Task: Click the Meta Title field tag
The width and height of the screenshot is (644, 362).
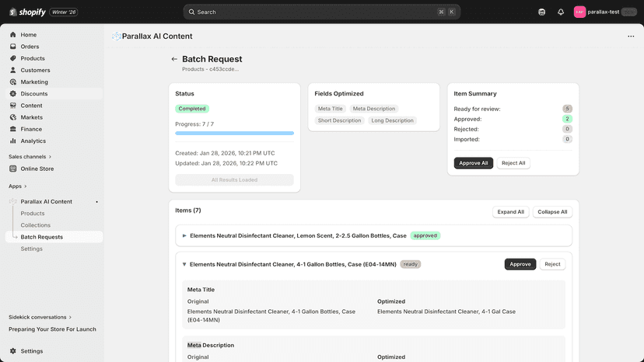Action: pos(331,109)
